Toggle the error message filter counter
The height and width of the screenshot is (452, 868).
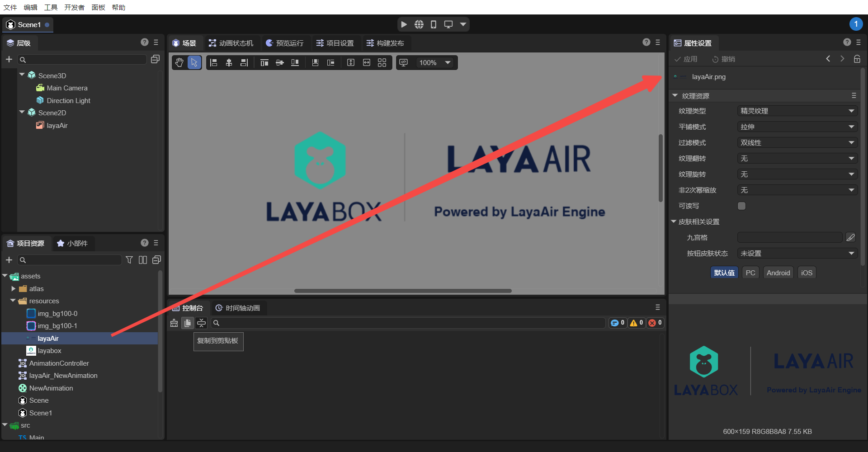655,323
